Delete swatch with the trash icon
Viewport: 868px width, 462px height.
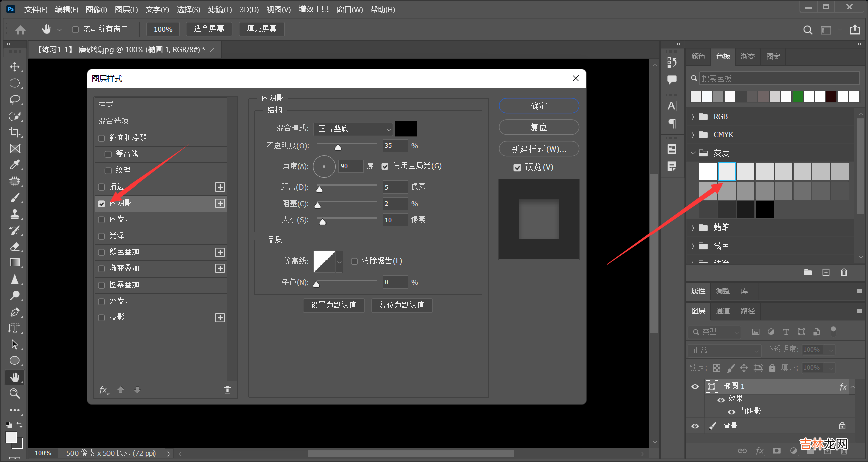tap(844, 272)
